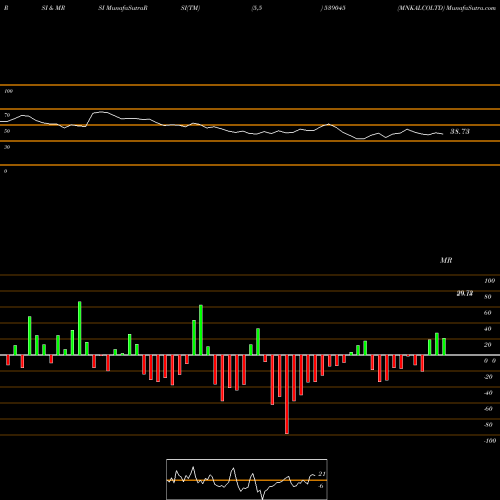This screenshot has width=500, height=500.
Task: Click the 30 level label on RSI axis
Action: [x=7, y=147]
